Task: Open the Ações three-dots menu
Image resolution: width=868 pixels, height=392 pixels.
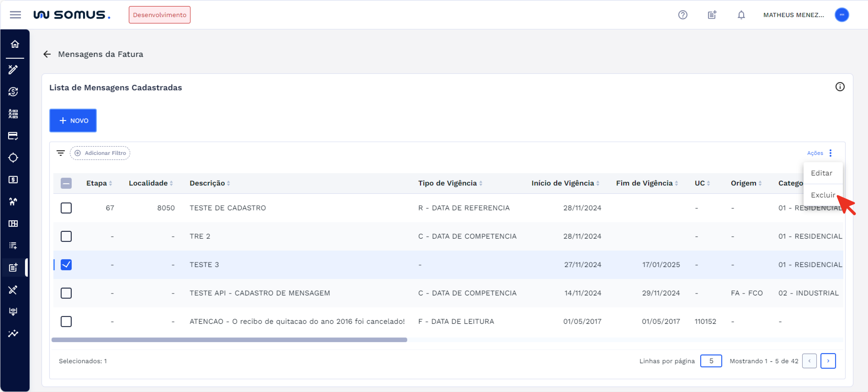Action: (830, 153)
